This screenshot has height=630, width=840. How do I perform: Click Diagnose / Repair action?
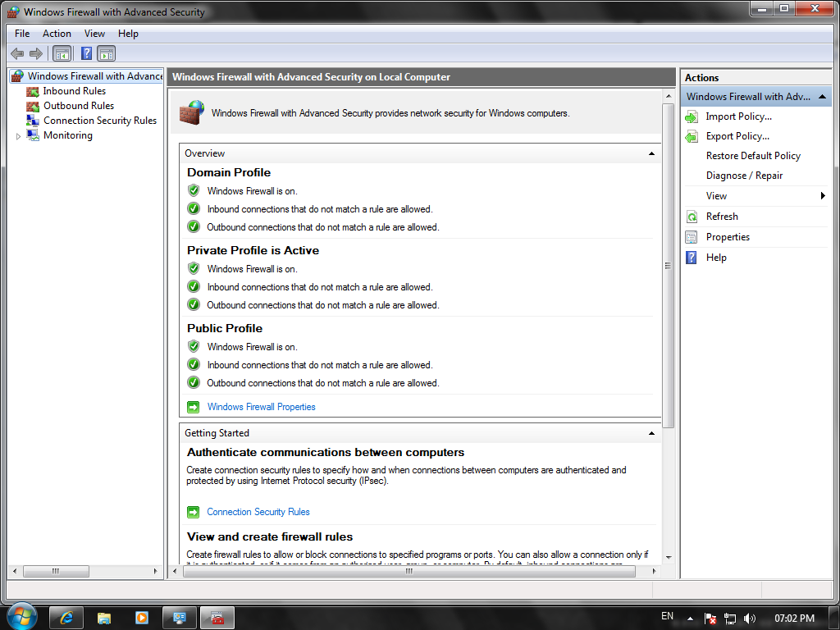point(744,176)
